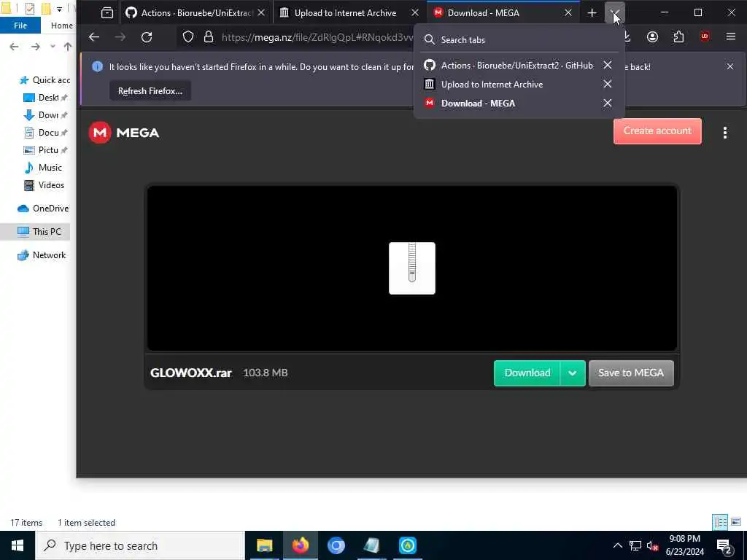This screenshot has height=560, width=747.
Task: Open File Explorer's recent locations dropdown
Action: pos(53,47)
